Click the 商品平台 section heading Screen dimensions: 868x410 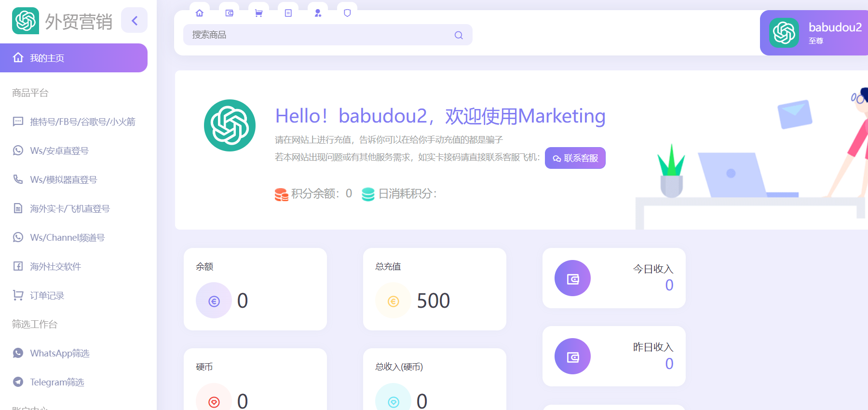tap(30, 93)
